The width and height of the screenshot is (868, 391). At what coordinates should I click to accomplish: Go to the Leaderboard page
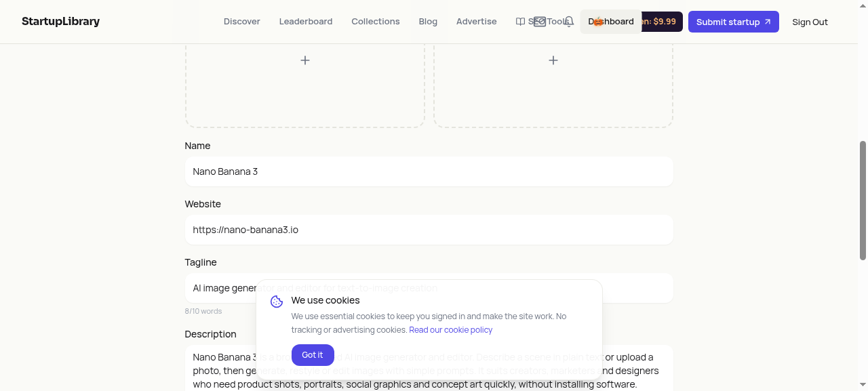pos(306,22)
